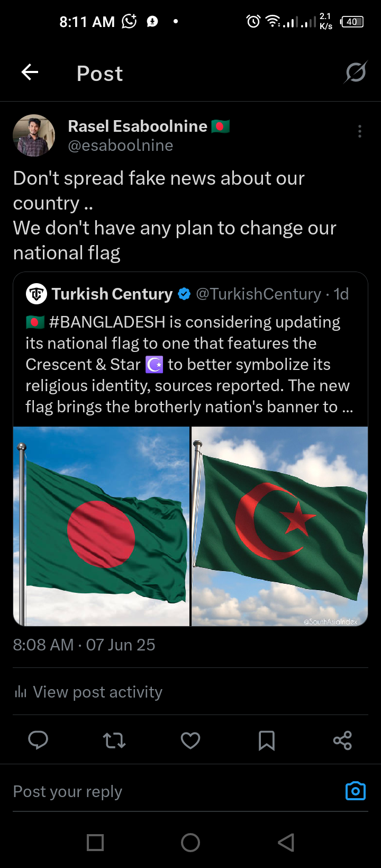
Task: View the Bangladesh red circle flag image
Action: tap(101, 526)
